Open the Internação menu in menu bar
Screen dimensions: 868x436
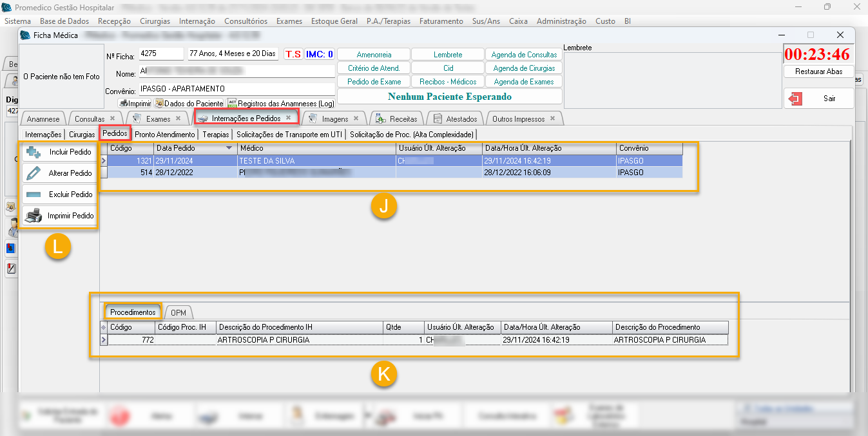(197, 21)
